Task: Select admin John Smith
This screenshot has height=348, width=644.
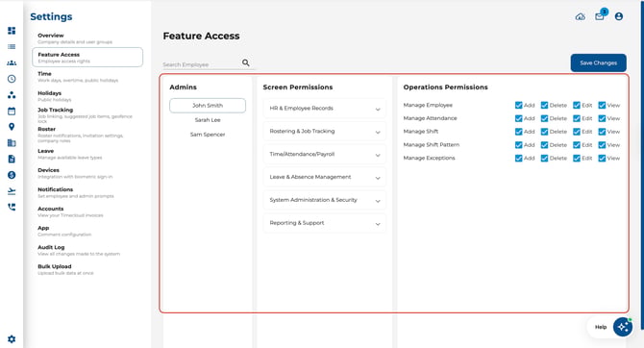Action: (208, 106)
